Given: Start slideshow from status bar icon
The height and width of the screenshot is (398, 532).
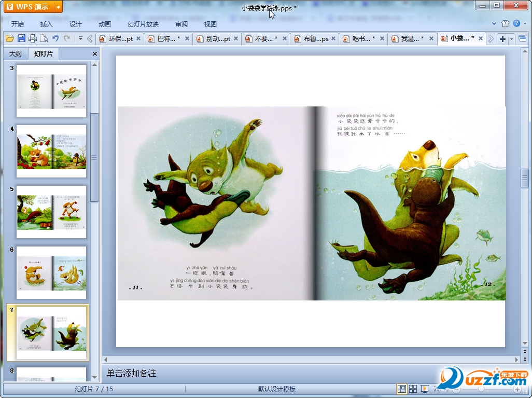Looking at the screenshot, I should tap(424, 389).
